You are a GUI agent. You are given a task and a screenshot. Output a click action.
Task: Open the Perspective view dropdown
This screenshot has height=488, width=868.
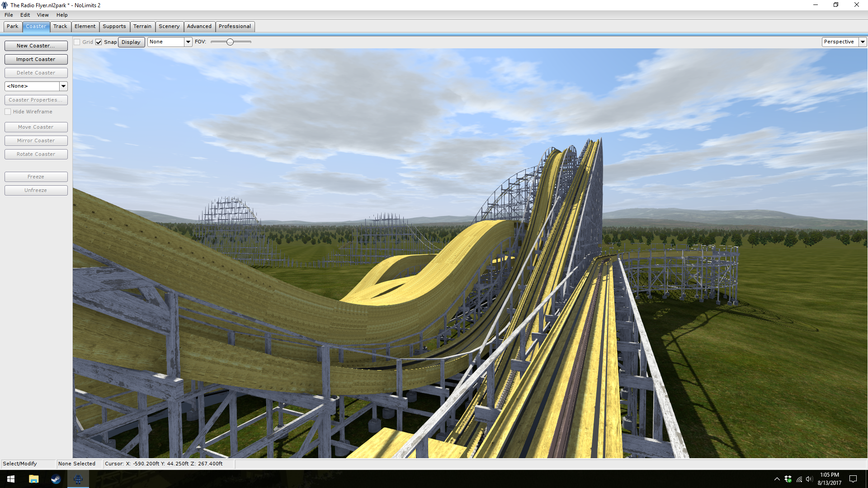pyautogui.click(x=863, y=42)
